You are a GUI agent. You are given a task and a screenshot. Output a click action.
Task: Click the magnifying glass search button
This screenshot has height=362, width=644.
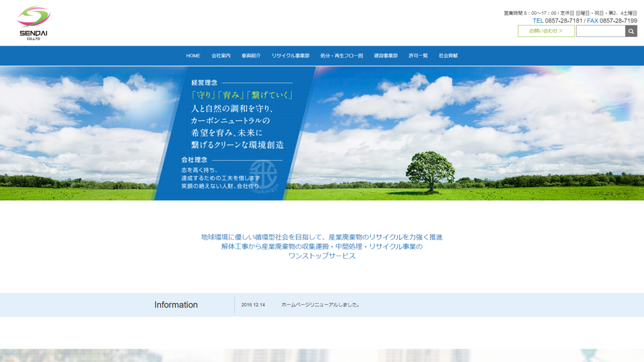pyautogui.click(x=631, y=32)
